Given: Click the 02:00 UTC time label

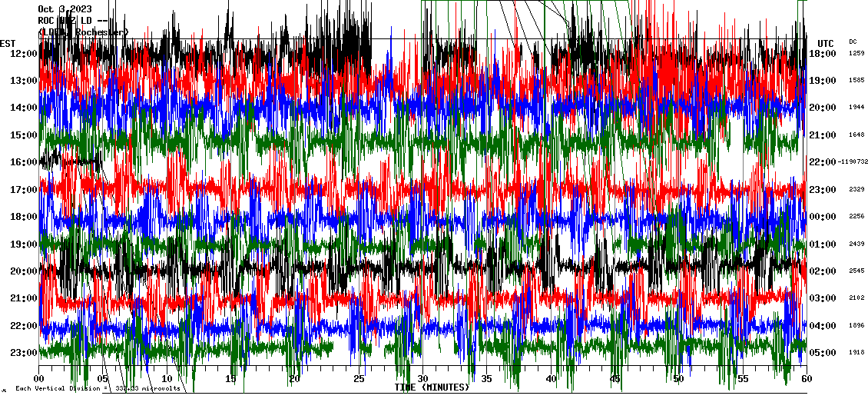Looking at the screenshot, I should (x=823, y=271).
